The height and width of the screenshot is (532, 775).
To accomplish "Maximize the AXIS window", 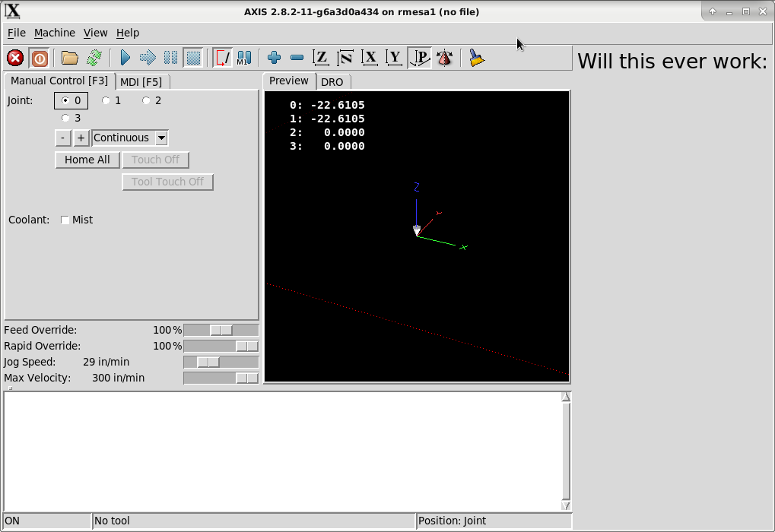I will click(x=746, y=11).
